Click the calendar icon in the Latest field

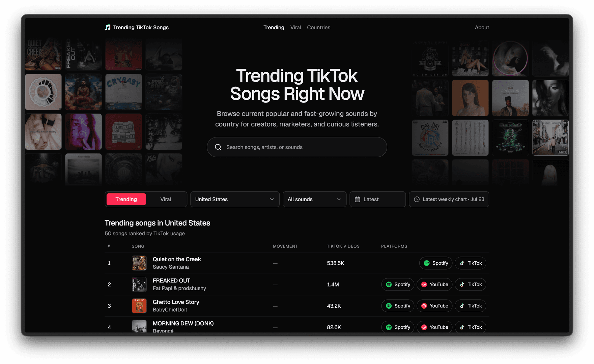pyautogui.click(x=358, y=200)
